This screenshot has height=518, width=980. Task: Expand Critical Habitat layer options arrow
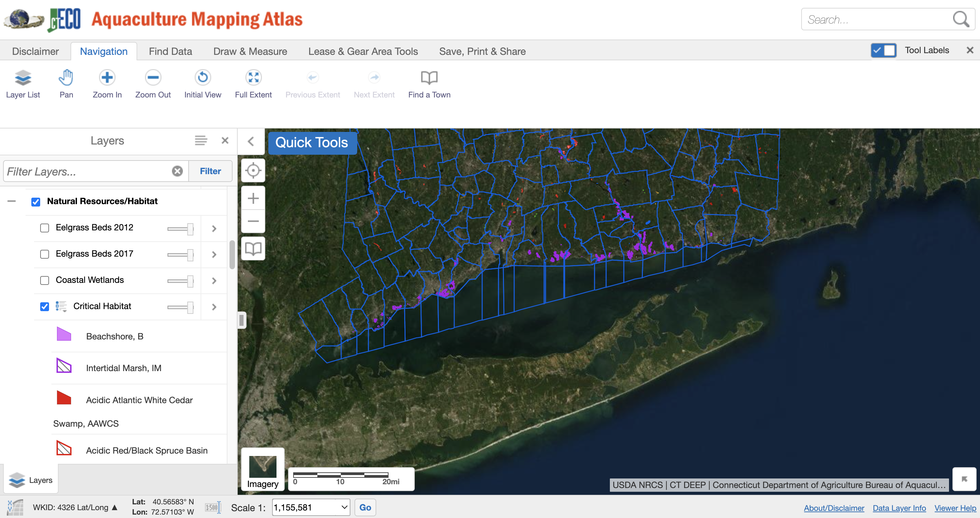tap(214, 307)
